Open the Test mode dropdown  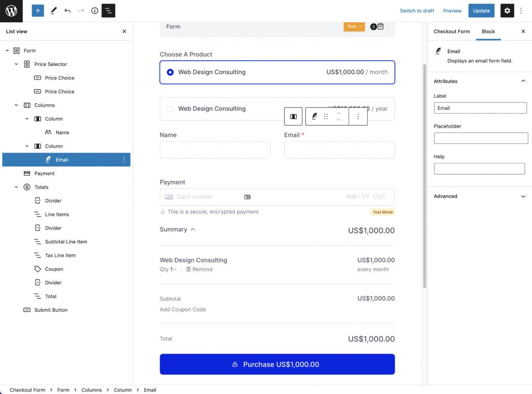click(354, 27)
